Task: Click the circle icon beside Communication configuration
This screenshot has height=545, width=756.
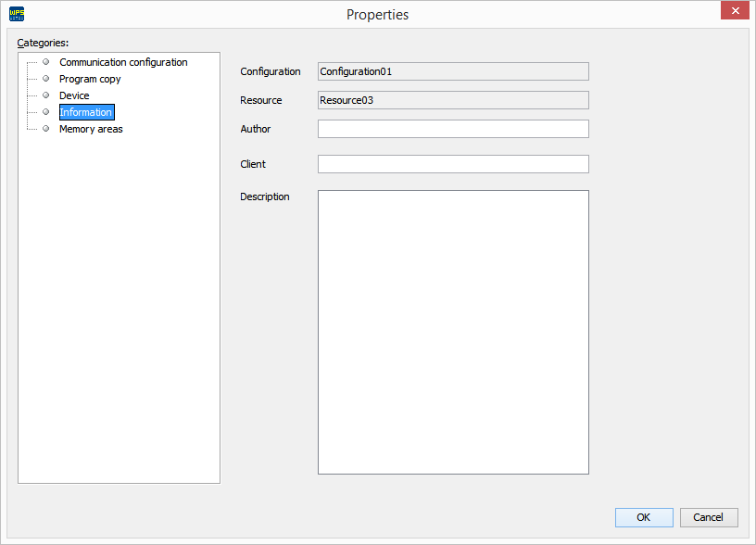Action: coord(44,61)
